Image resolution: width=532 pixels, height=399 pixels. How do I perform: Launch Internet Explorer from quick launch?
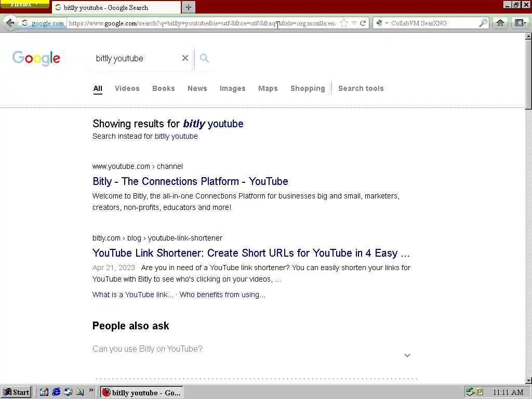[x=56, y=392]
